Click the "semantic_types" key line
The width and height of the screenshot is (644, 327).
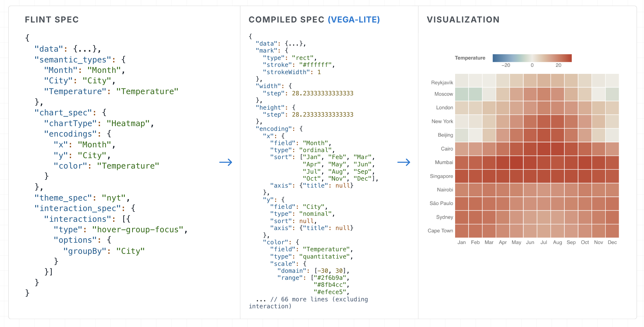pos(80,60)
